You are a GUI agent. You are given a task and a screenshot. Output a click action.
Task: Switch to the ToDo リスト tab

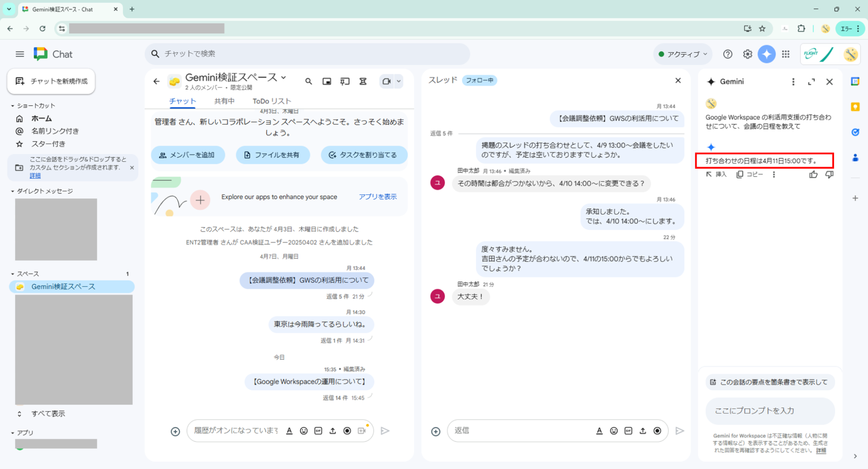272,101
